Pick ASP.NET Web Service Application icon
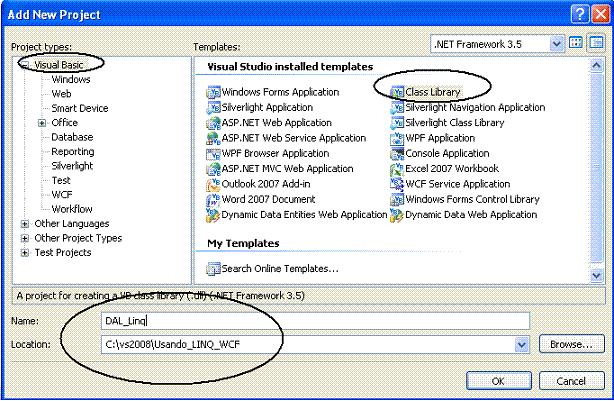614x401 pixels. click(213, 138)
